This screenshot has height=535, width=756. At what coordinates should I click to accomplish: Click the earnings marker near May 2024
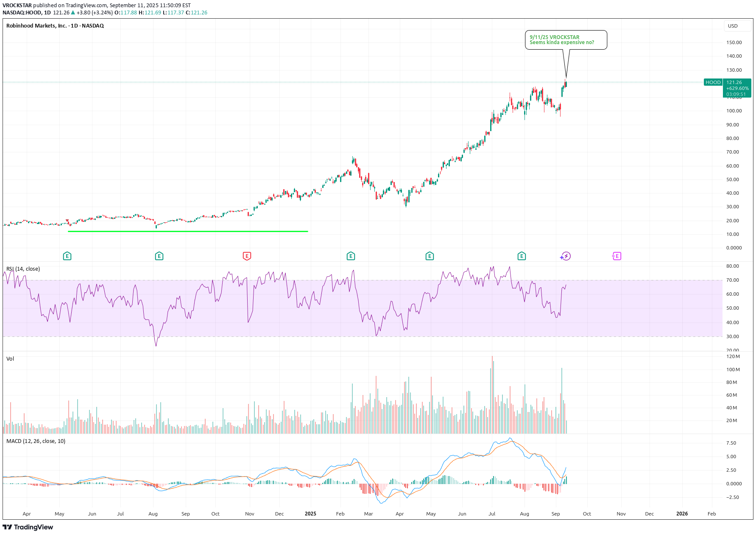coord(67,256)
